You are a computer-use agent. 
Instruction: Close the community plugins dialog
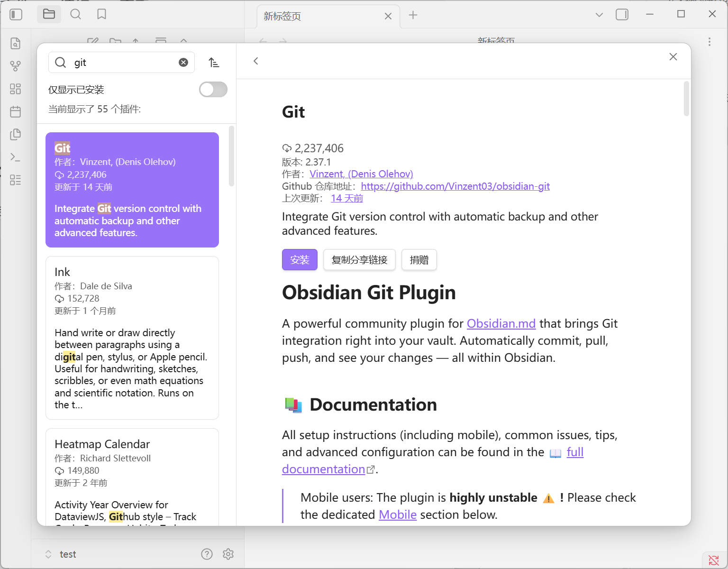[x=673, y=57]
